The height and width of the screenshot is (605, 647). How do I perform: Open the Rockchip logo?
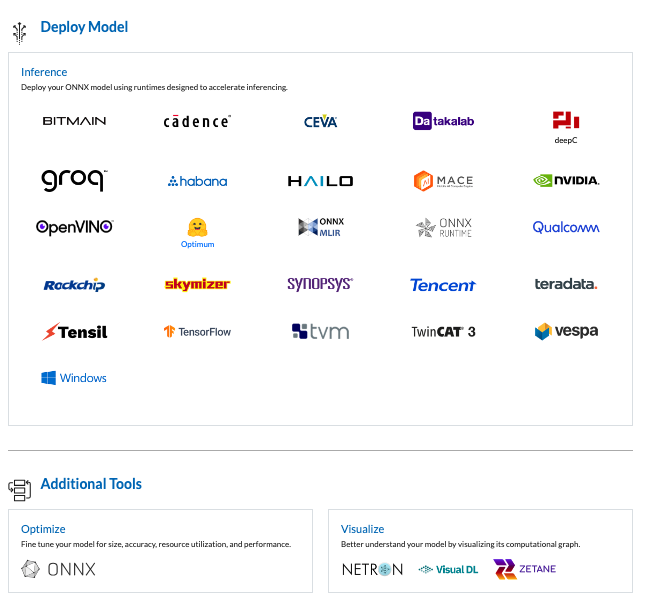[74, 284]
